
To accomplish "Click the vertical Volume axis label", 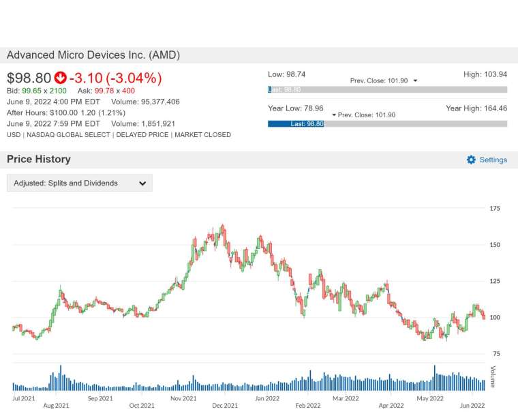I will [x=493, y=377].
